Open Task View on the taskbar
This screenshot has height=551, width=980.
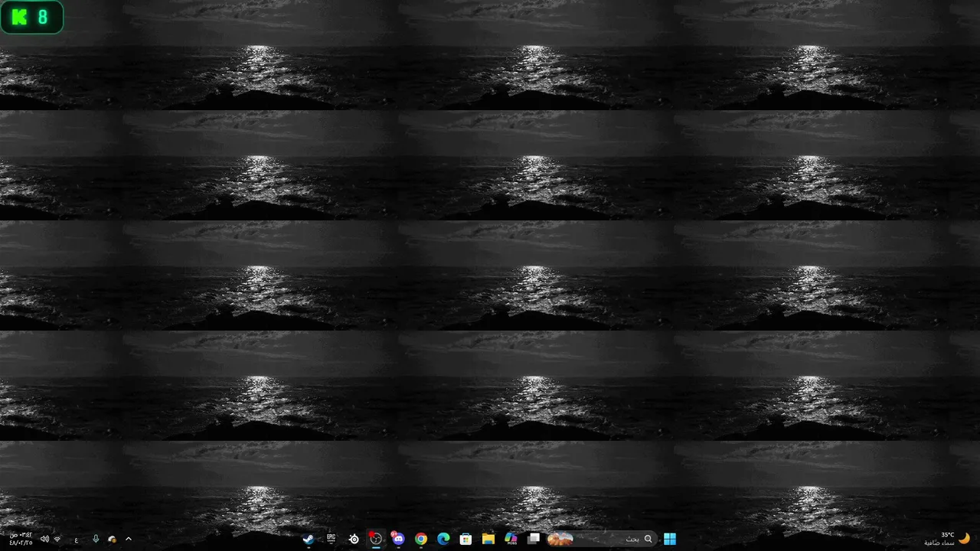(534, 539)
